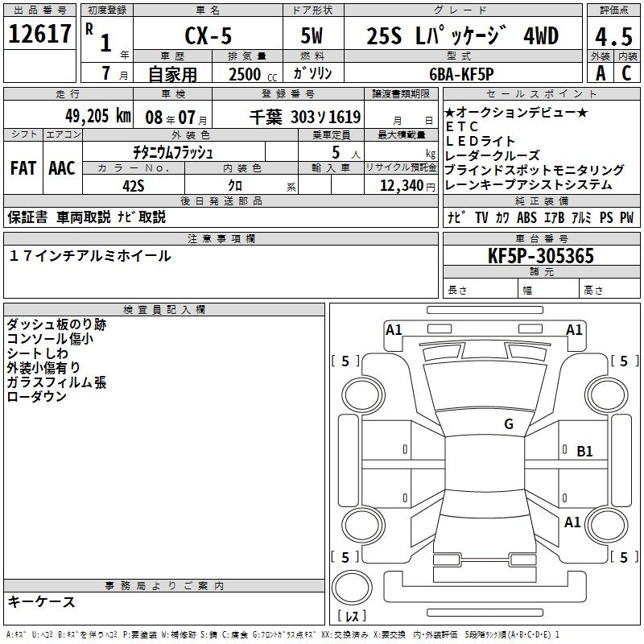
Task: Select the アルミ equipment entry
Action: [581, 217]
